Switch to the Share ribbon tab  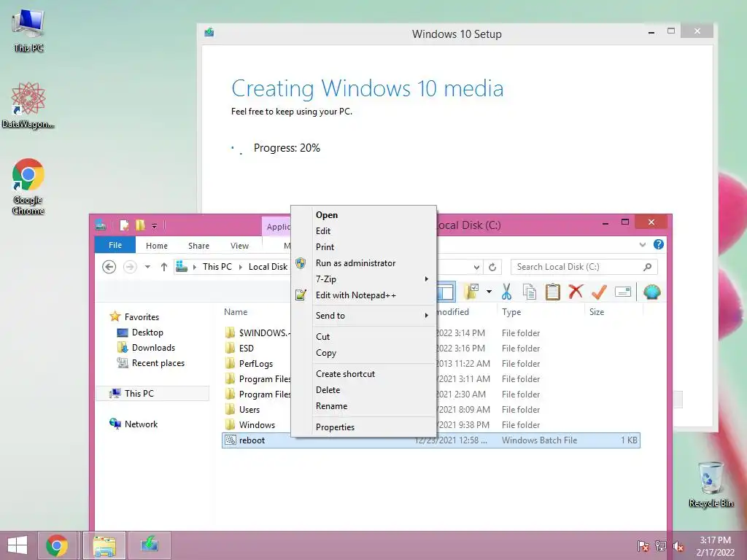pos(198,245)
